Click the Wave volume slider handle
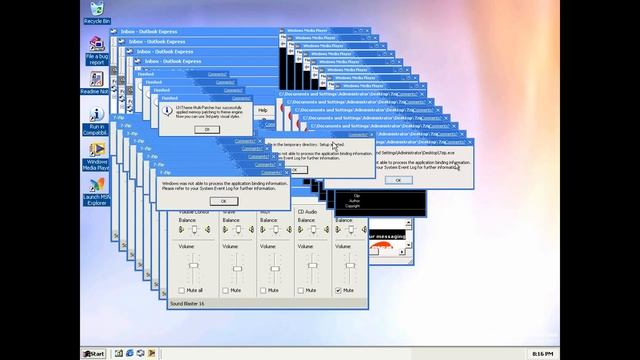 point(238,269)
